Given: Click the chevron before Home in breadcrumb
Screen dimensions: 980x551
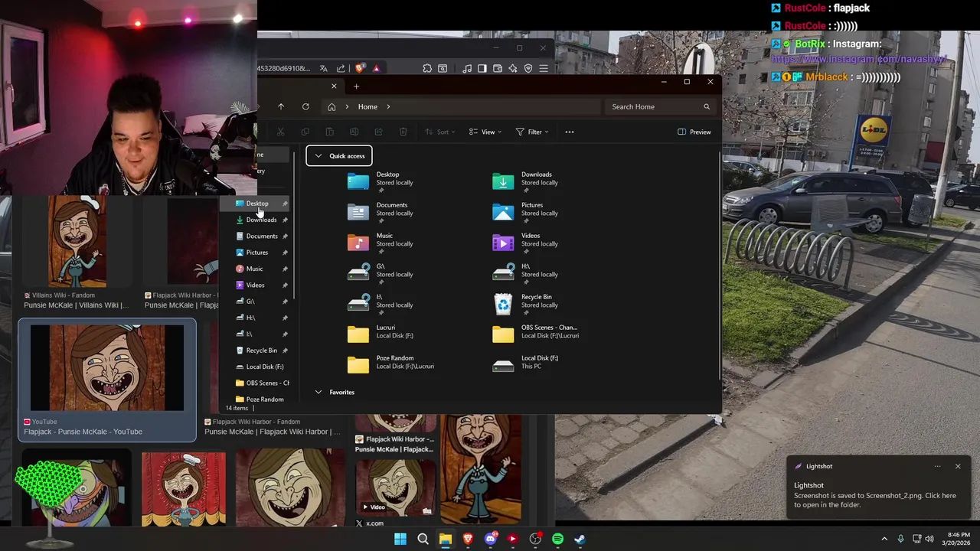Looking at the screenshot, I should (x=347, y=106).
